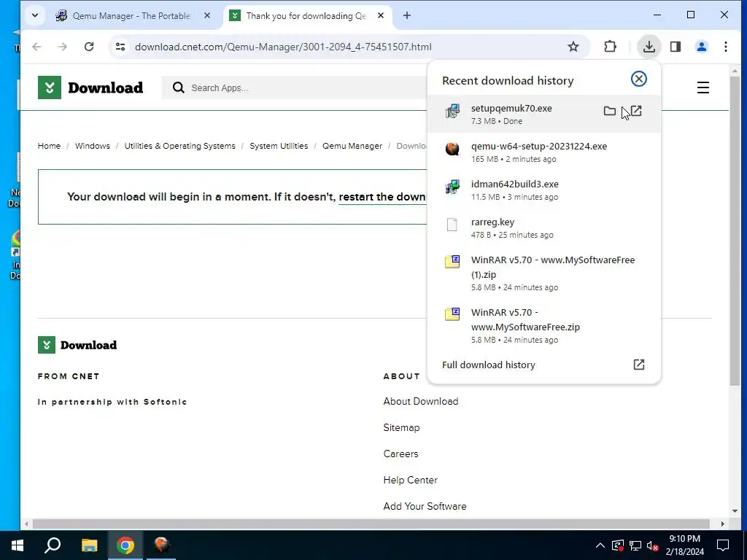The height and width of the screenshot is (560, 747).
Task: Close the Recent download history popup
Action: (638, 79)
